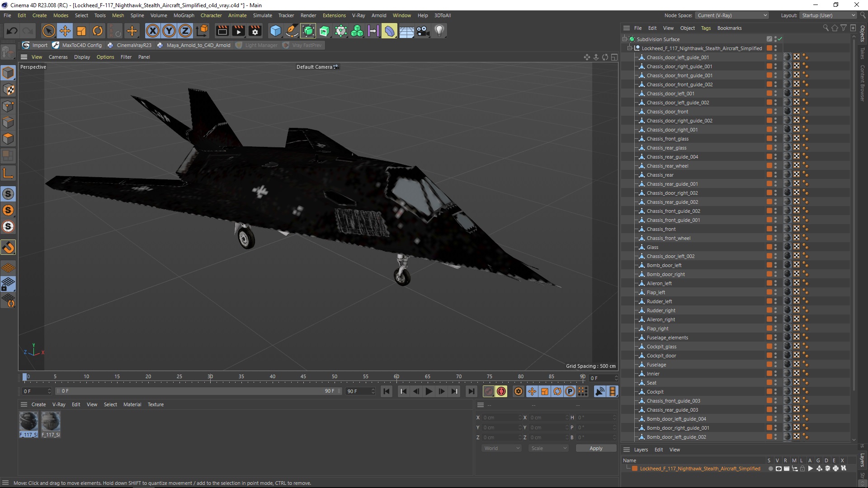Switch to Polygons mode icon

(x=8, y=139)
